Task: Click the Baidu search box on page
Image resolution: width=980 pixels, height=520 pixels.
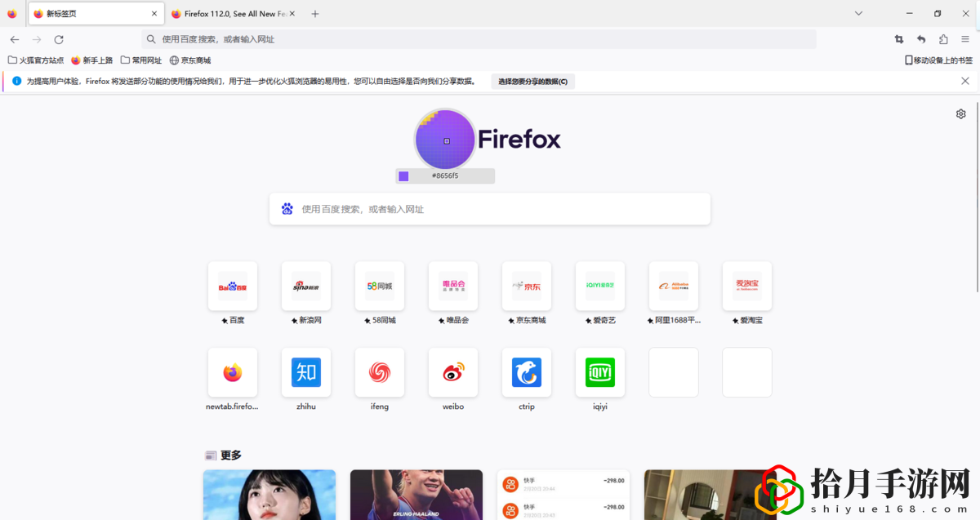Action: tap(490, 209)
